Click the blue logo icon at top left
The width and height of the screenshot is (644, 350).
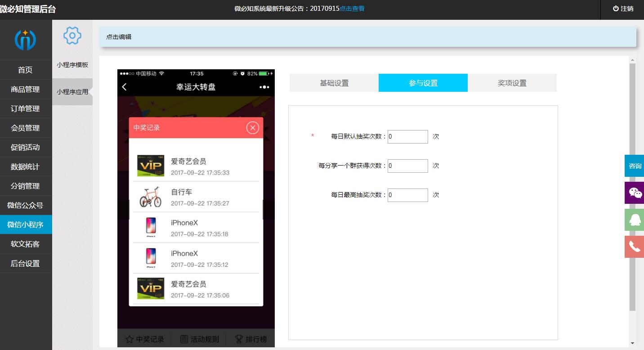[25, 40]
